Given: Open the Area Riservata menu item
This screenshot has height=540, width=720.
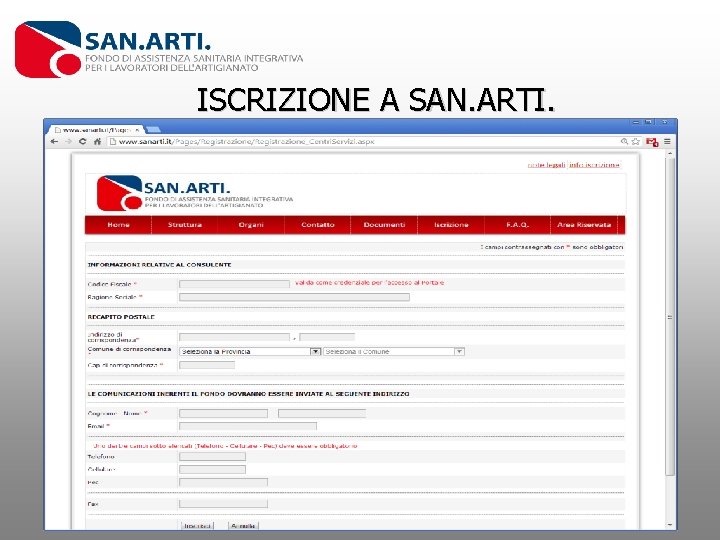Looking at the screenshot, I should pos(584,225).
